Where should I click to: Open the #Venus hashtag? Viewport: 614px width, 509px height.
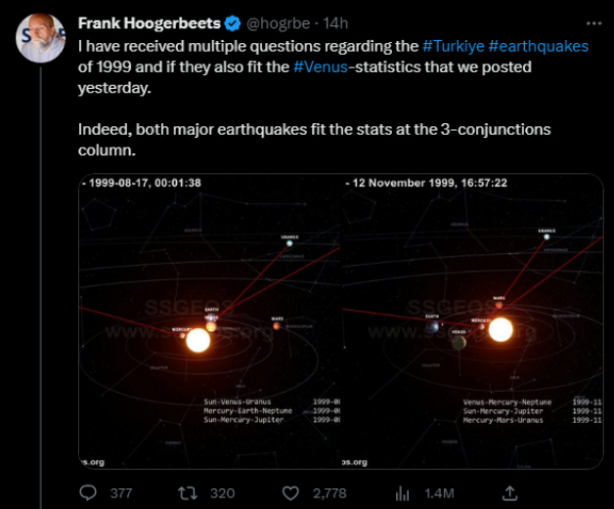(320, 67)
